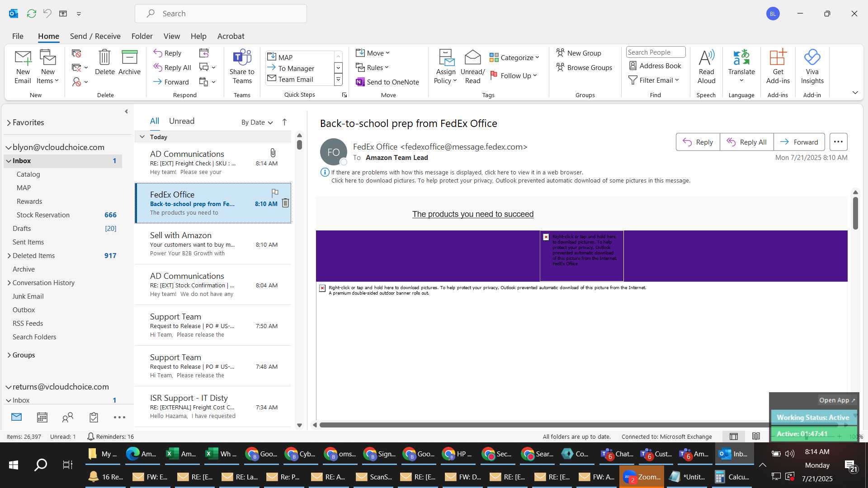Click the Ignore conversation icon
This screenshot has height=488, width=868.
click(x=76, y=53)
